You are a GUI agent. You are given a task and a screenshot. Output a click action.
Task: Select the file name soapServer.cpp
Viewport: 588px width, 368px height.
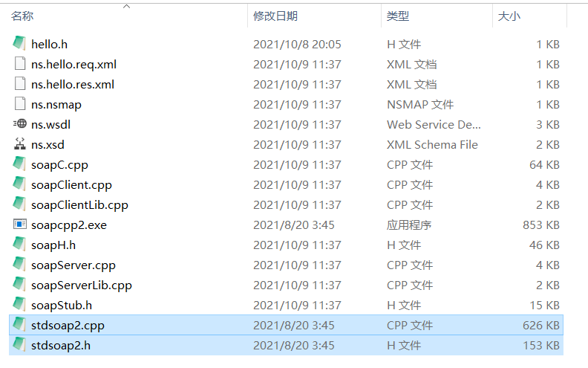click(73, 265)
